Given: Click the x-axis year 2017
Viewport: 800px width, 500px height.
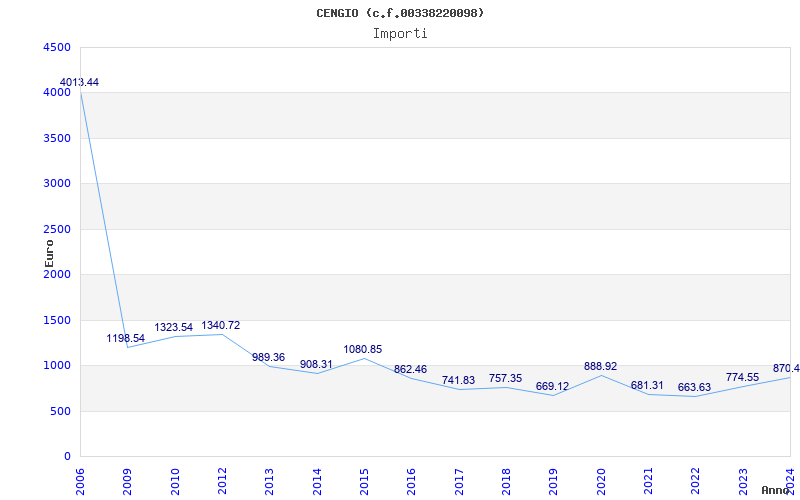Looking at the screenshot, I should [459, 482].
